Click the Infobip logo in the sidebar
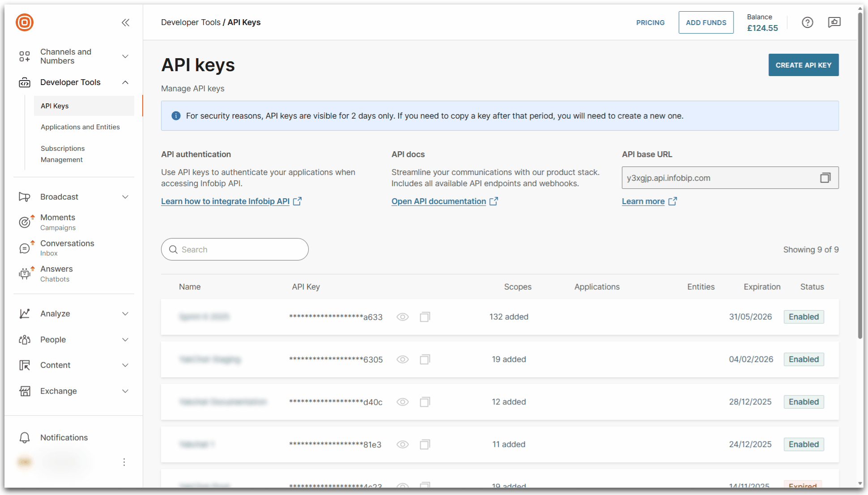Image resolution: width=868 pixels, height=495 pixels. click(24, 22)
